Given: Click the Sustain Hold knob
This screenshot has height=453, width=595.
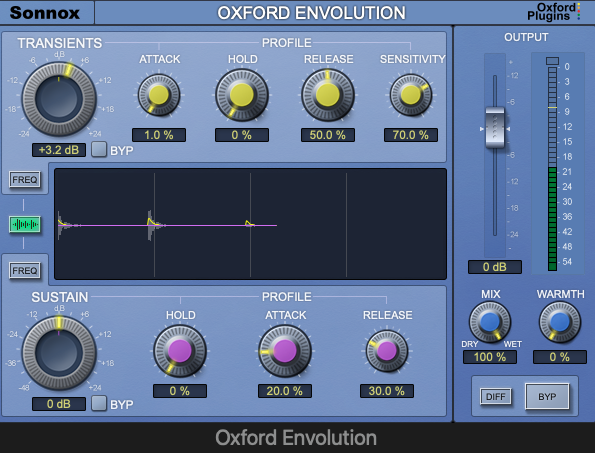Looking at the screenshot, I should coord(180,351).
